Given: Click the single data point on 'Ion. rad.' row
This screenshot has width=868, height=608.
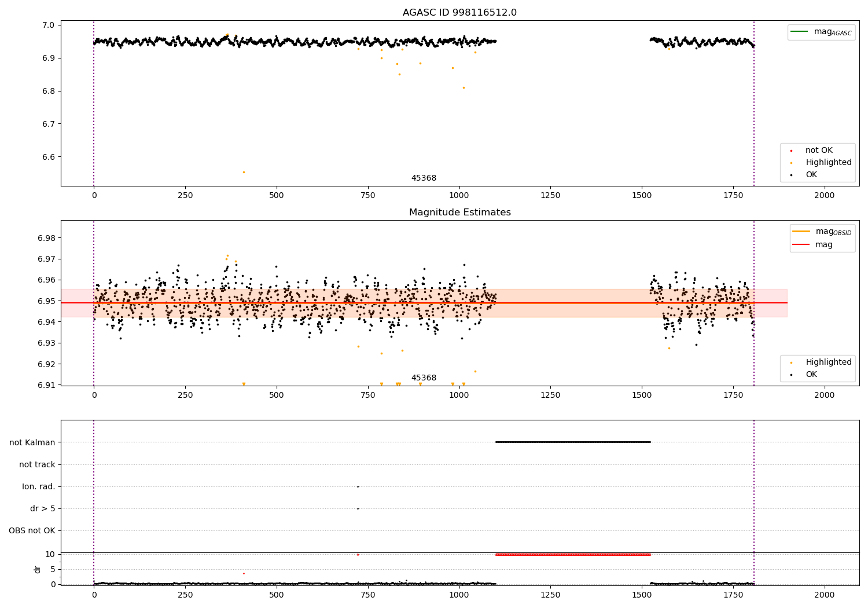Looking at the screenshot, I should tap(358, 486).
